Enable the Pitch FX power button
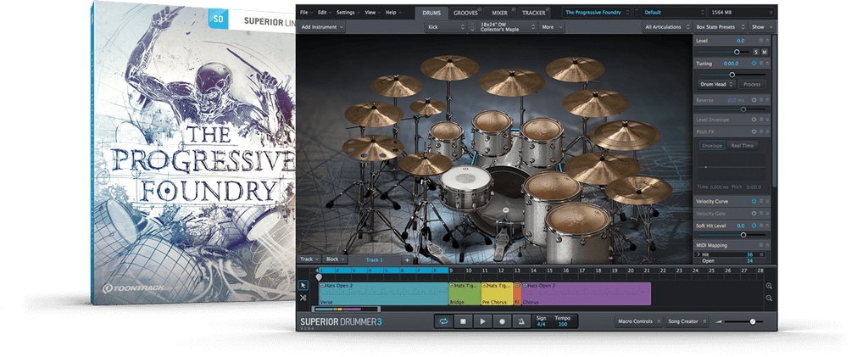Screen dimensions: 868x357 point(754,131)
